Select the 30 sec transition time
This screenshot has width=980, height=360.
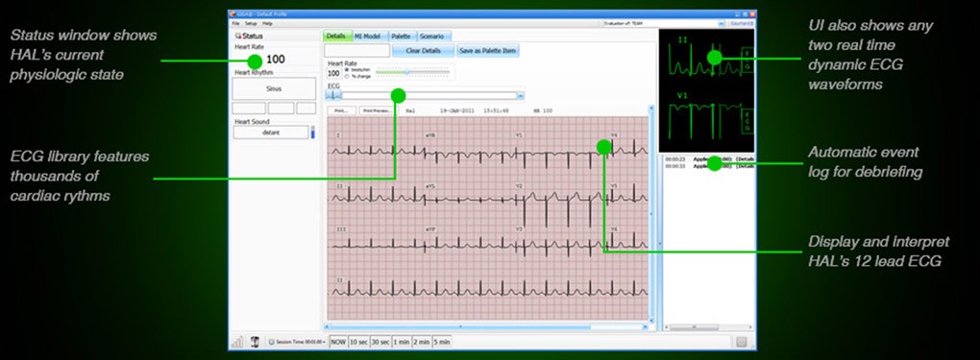tap(380, 342)
